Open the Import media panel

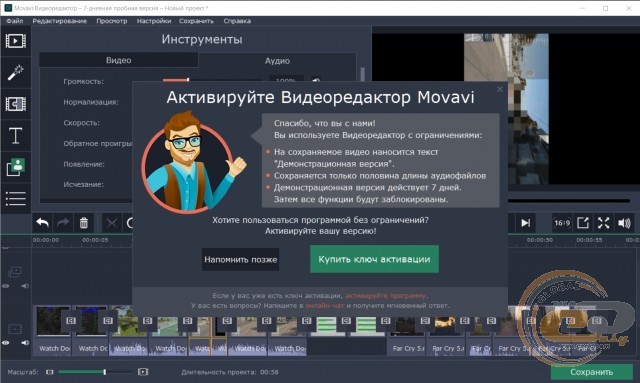(16, 41)
